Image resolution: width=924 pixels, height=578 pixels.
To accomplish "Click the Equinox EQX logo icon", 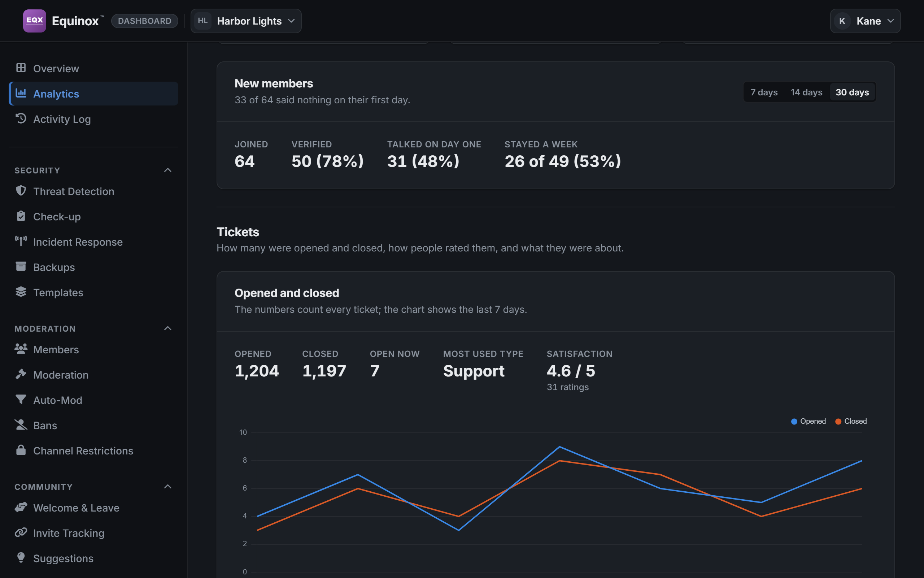I will coord(34,21).
